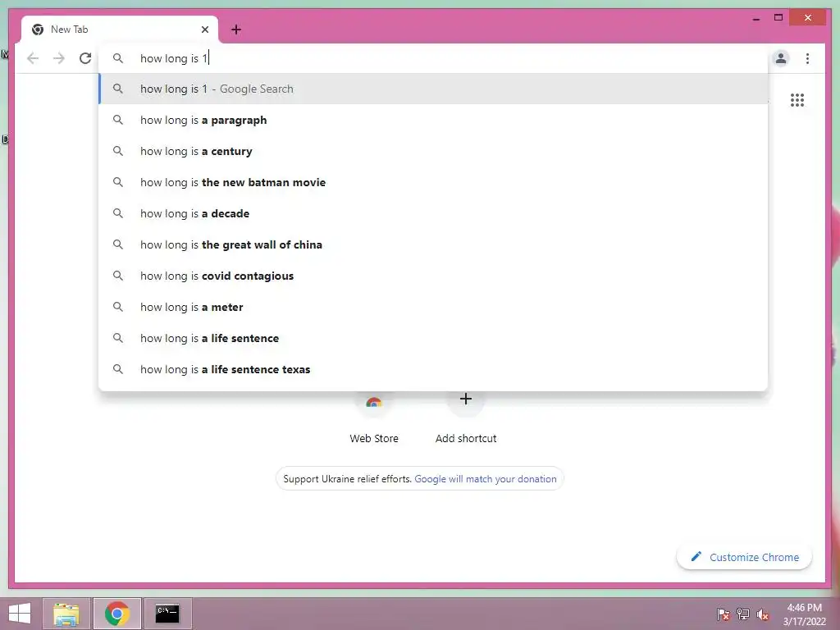Click the Web Store label
Viewport: 840px width, 630px height.
(x=374, y=438)
